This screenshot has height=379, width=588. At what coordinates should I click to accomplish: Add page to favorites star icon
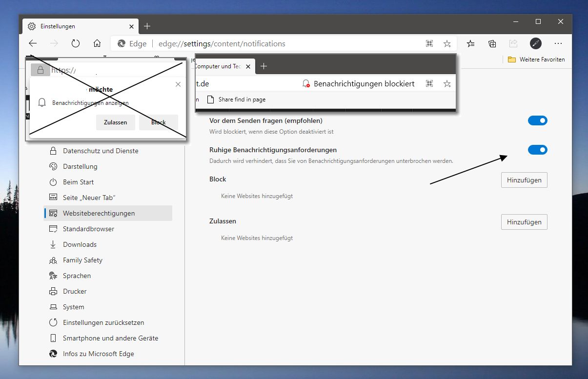[447, 43]
